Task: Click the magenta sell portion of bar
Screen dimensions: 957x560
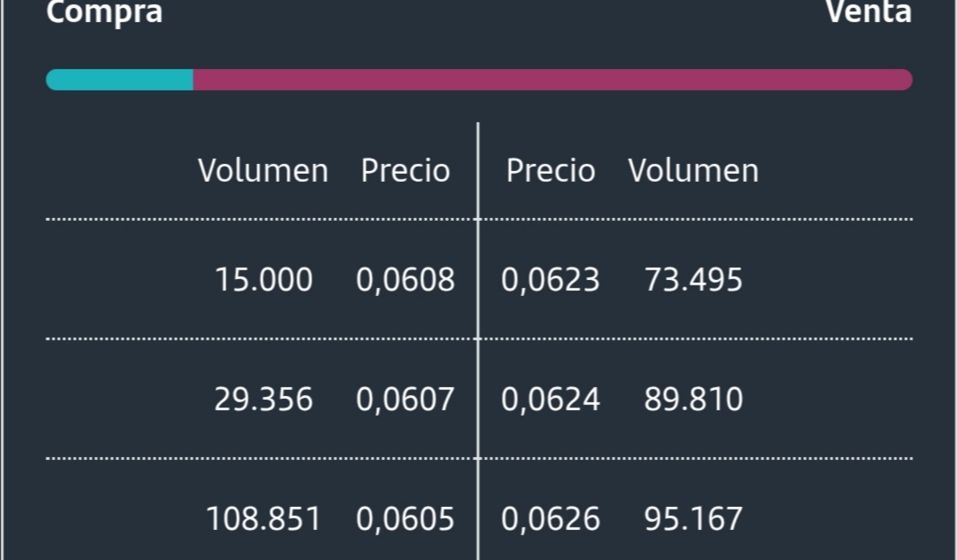Action: [553, 80]
